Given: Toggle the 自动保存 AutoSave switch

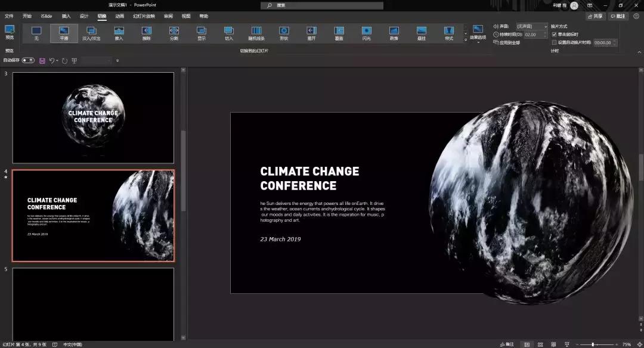Looking at the screenshot, I should [28, 60].
